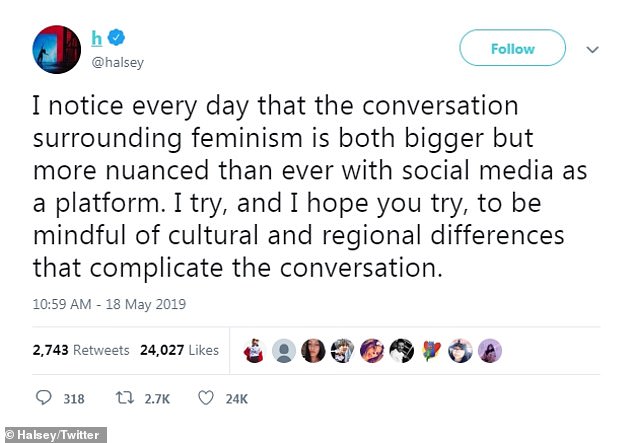Open the tweet options chevron dropdown

[x=591, y=48]
